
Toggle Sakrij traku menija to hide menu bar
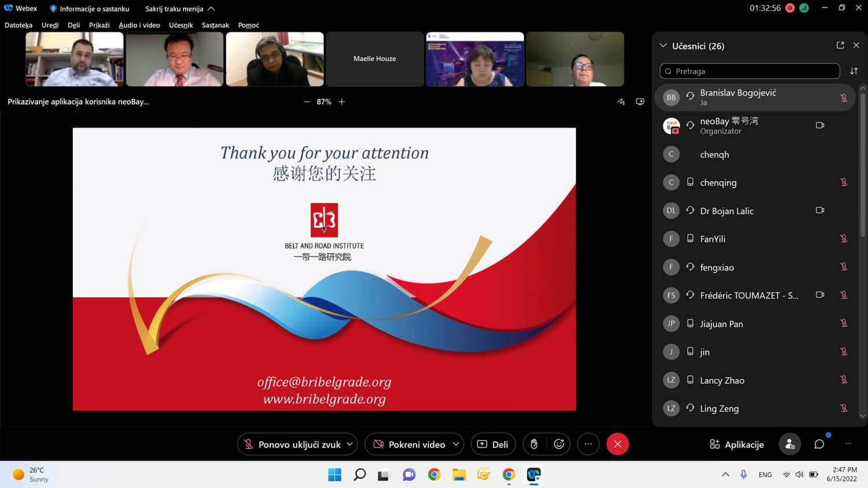pos(180,9)
